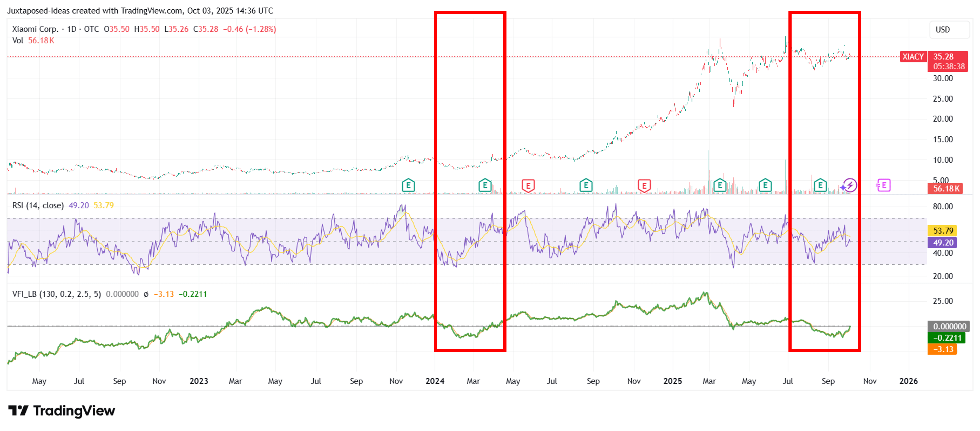Select the green earnings icon near September 2025
Viewport: 980px width, 431px height.
click(821, 186)
